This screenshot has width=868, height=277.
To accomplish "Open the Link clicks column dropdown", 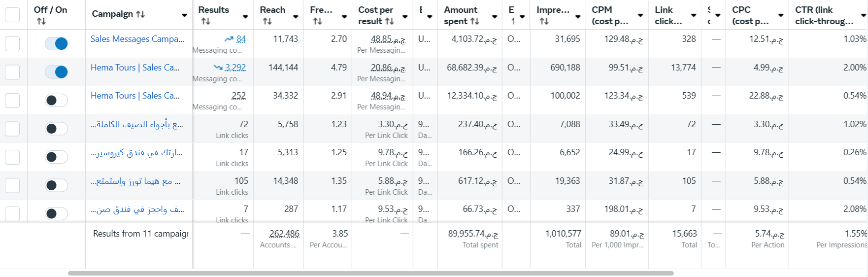I will click(694, 15).
